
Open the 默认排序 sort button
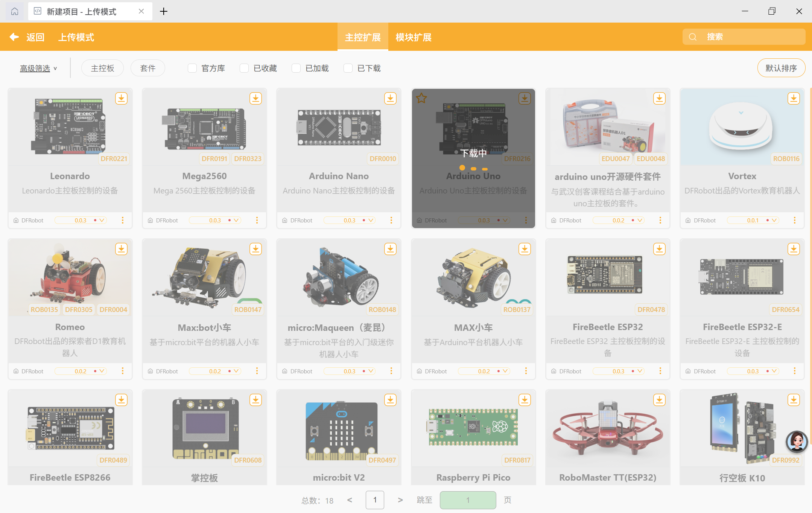click(x=781, y=68)
